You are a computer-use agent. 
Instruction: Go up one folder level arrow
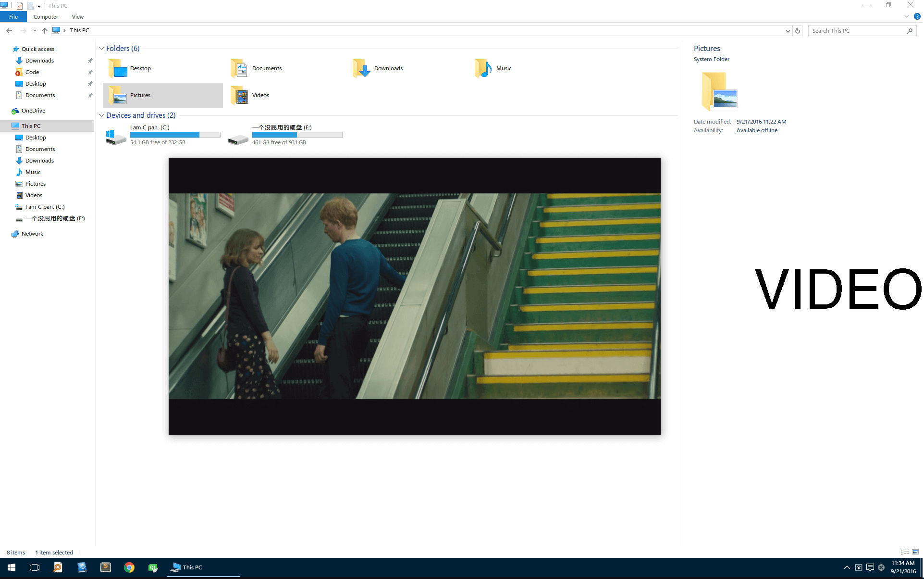[45, 31]
